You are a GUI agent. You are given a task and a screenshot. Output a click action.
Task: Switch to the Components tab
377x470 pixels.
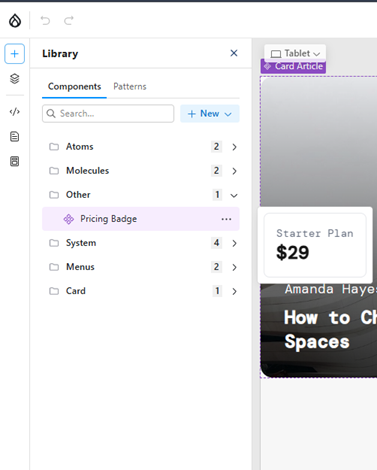coord(74,87)
